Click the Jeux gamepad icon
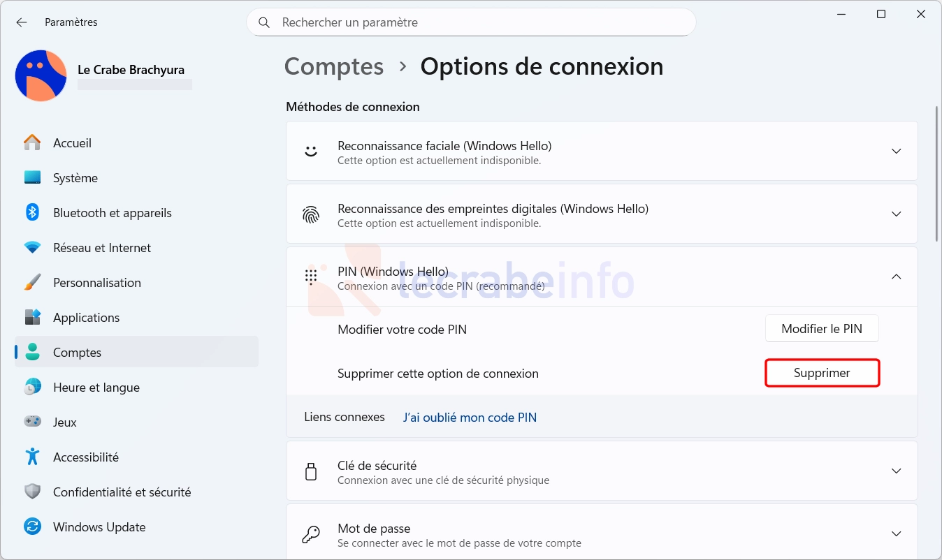Image resolution: width=942 pixels, height=560 pixels. tap(32, 422)
